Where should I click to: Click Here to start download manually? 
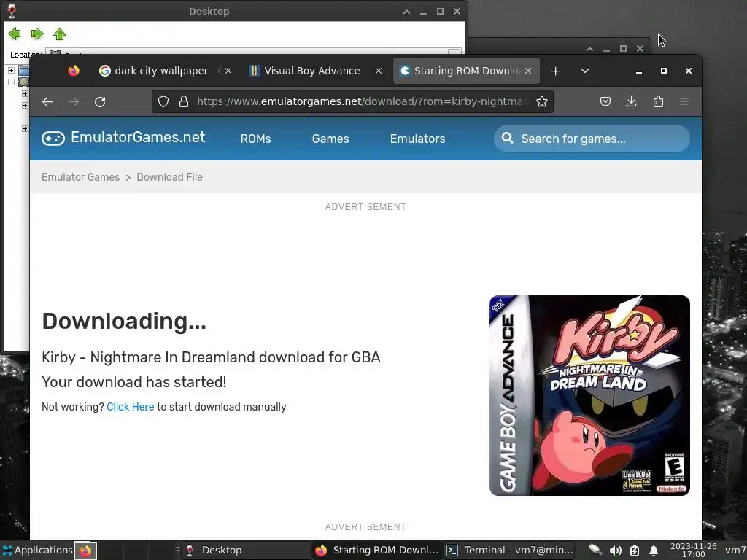coord(130,407)
